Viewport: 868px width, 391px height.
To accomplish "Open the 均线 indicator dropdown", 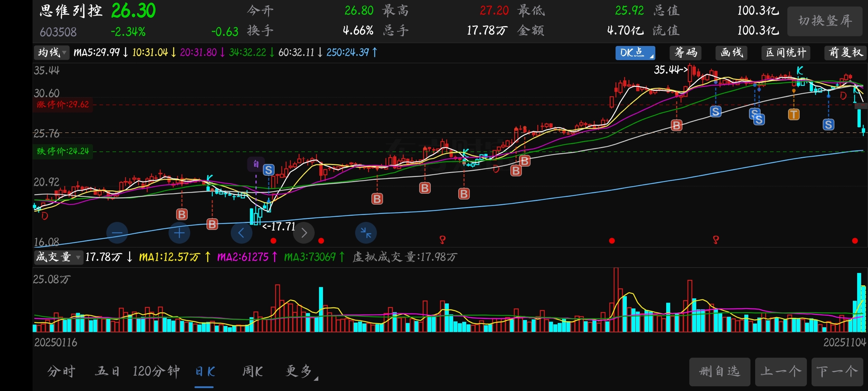I will [52, 53].
